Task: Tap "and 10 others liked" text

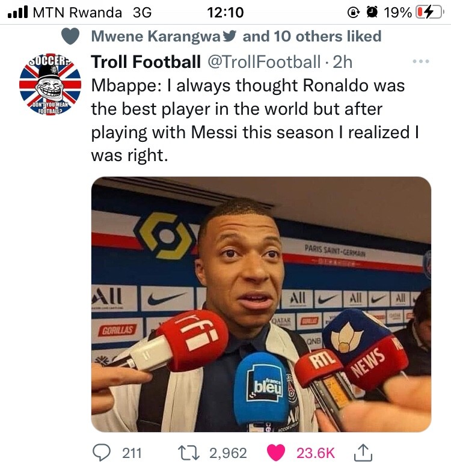Action: [312, 36]
